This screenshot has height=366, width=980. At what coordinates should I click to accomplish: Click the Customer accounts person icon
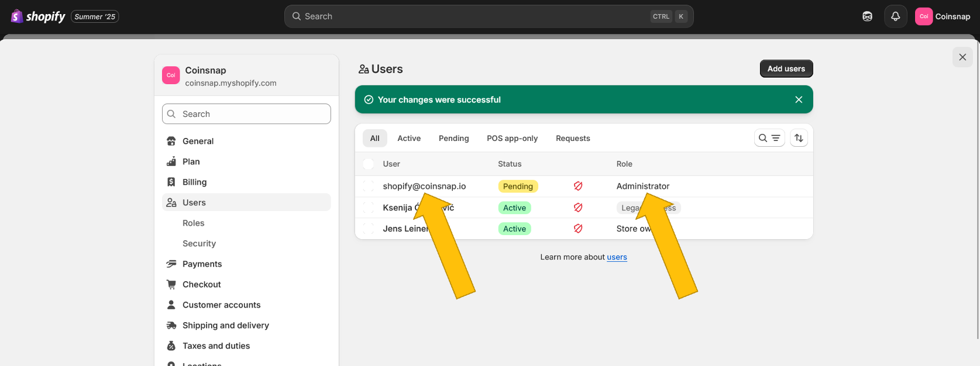pyautogui.click(x=171, y=305)
